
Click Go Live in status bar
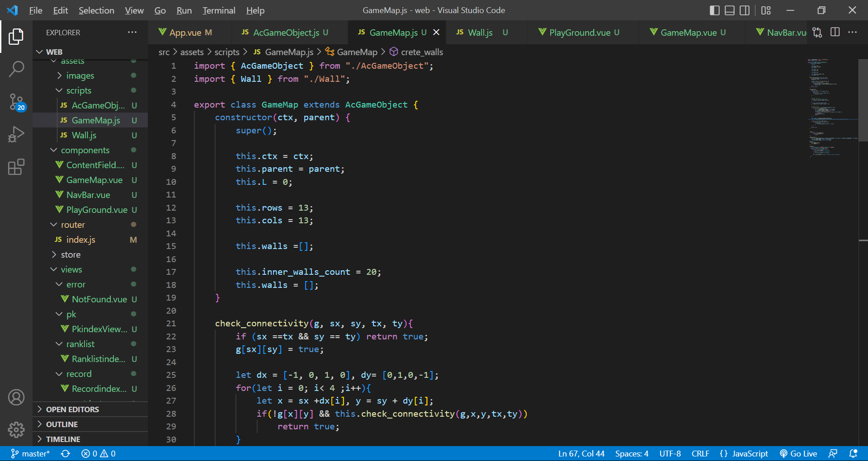click(x=798, y=454)
